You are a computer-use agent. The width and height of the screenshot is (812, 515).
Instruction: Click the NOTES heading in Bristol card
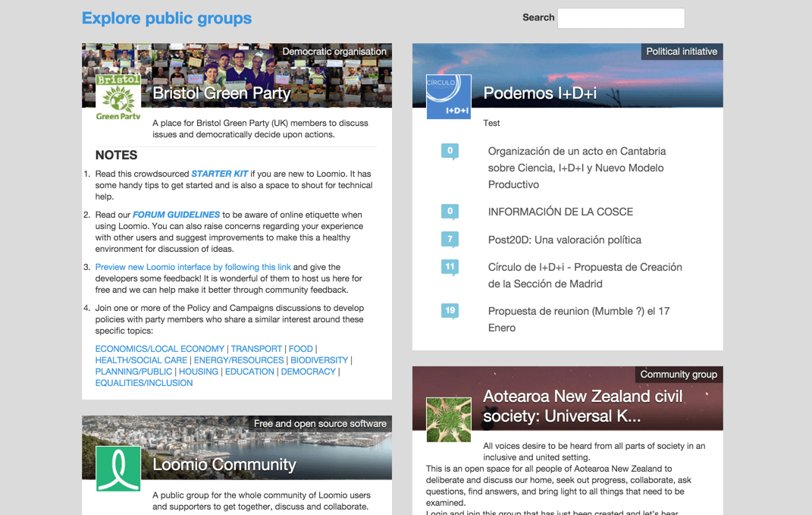pyautogui.click(x=117, y=155)
